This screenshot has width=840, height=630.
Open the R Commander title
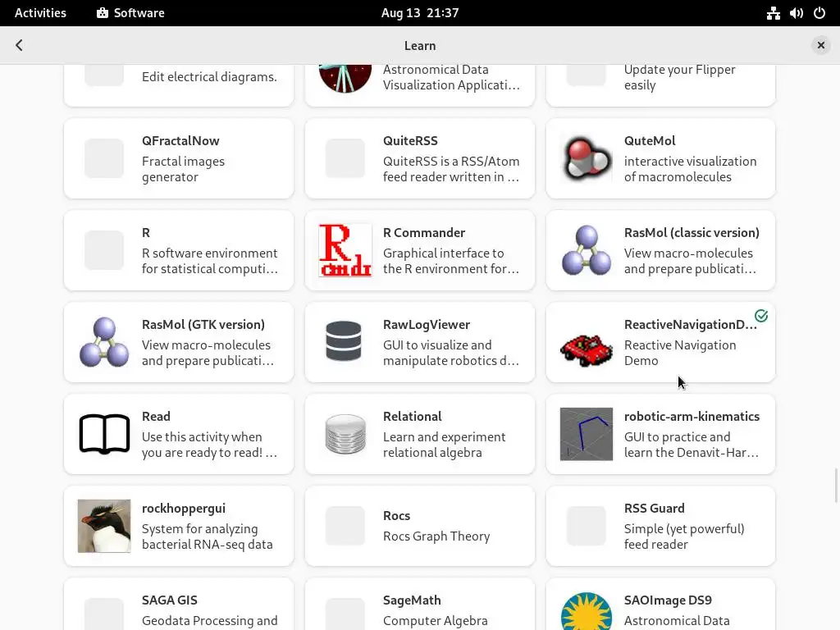coord(424,232)
